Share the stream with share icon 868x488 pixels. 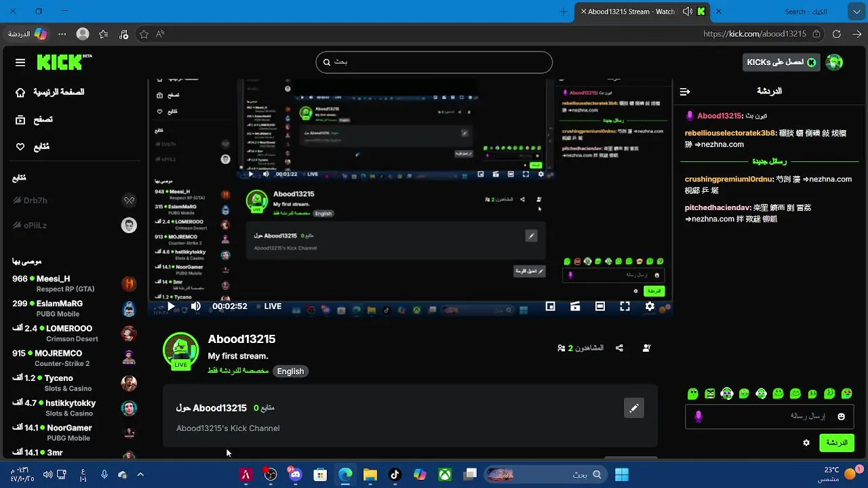(x=619, y=348)
